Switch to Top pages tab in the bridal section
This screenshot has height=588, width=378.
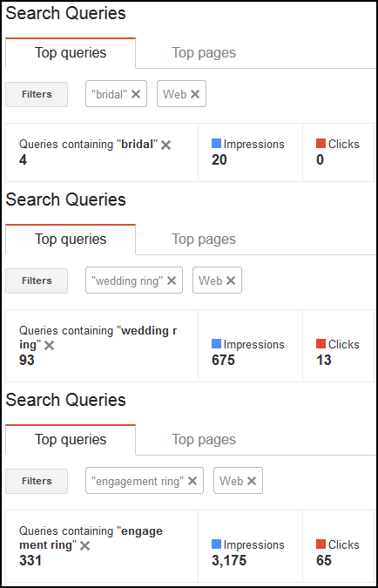coord(204,52)
